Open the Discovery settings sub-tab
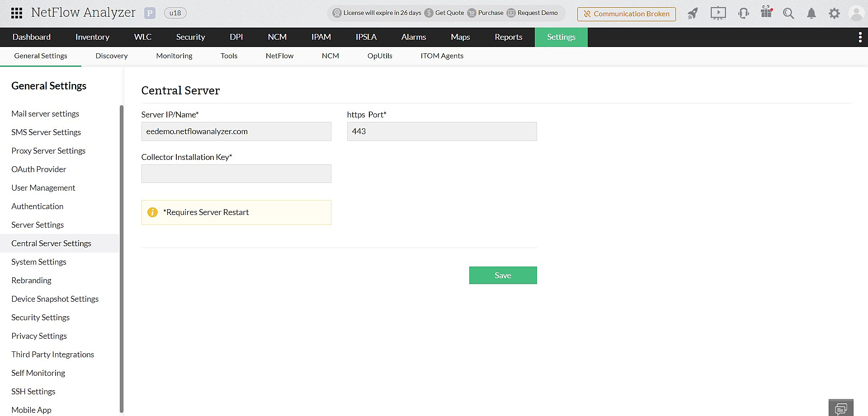Screen dimensions: 868x416 112,56
